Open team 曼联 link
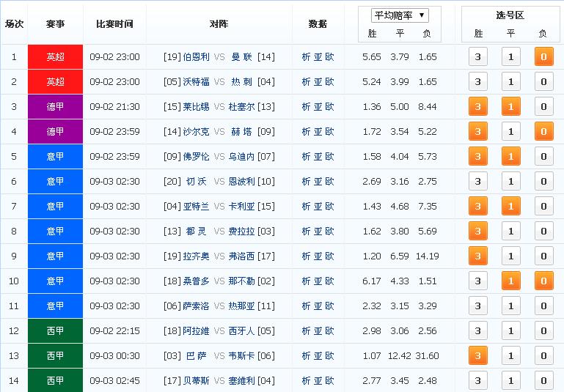This screenshot has width=564, height=392. (x=242, y=56)
